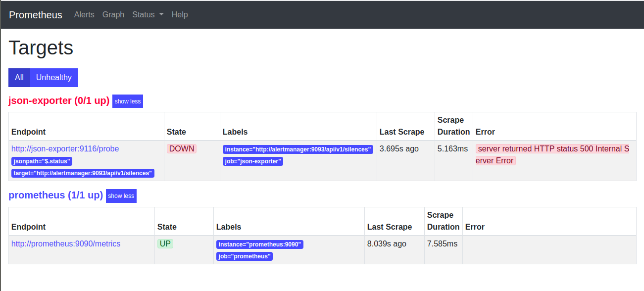Viewport: 644px width, 291px height.
Task: Navigate to the Alerts page
Action: coord(84,15)
